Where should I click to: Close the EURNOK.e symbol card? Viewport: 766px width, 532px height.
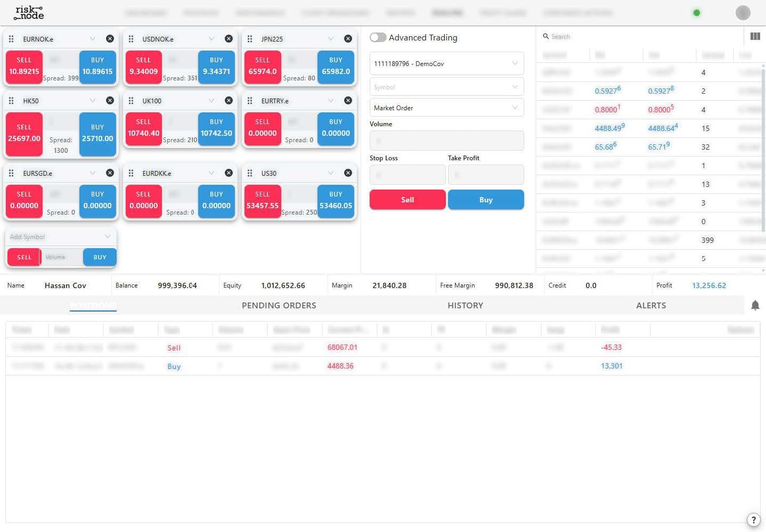[x=110, y=39]
